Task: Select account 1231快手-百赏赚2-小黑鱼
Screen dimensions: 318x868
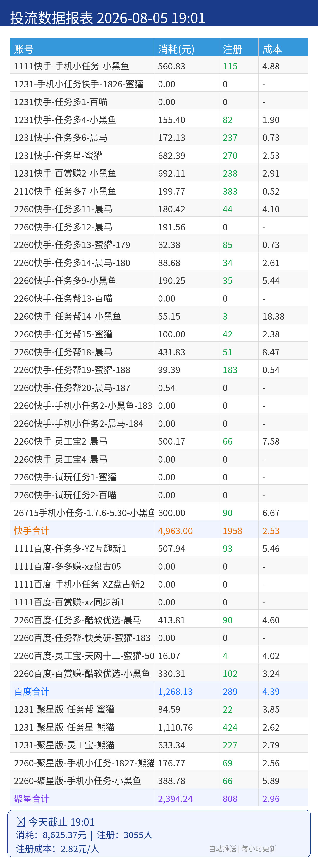Action: click(x=65, y=173)
